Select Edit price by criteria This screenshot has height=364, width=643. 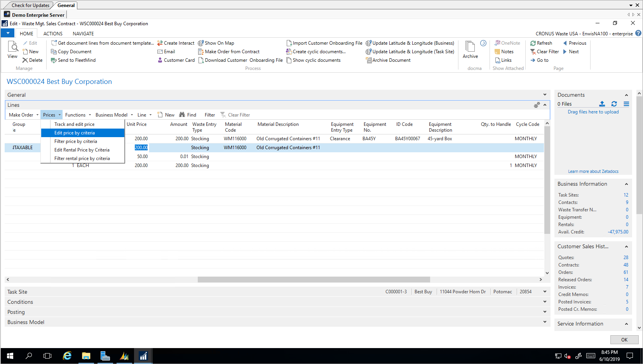point(83,133)
